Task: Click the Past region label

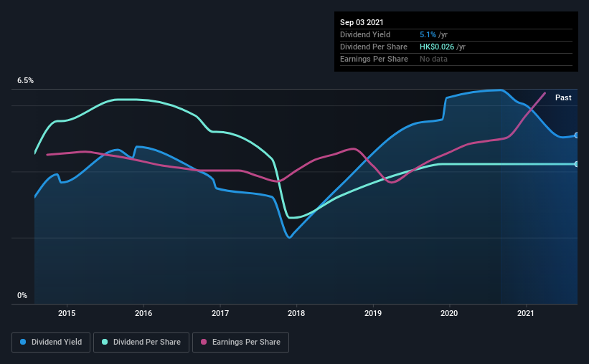Action: click(x=563, y=97)
